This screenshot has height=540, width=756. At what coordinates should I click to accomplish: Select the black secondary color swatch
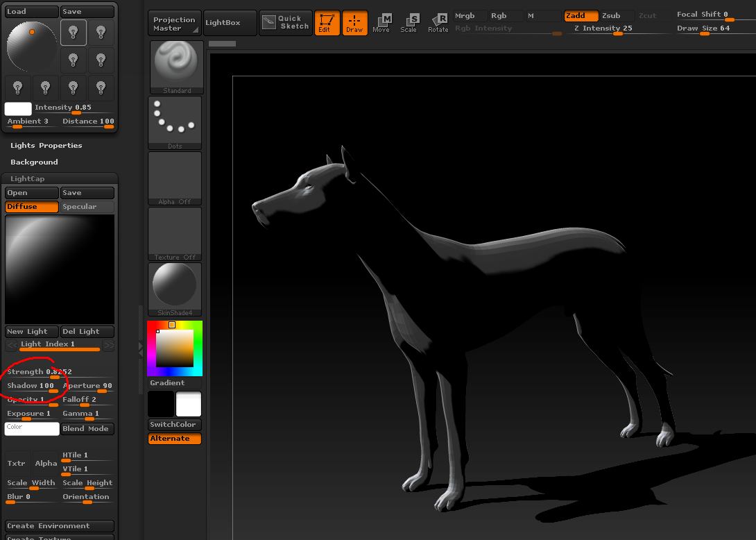pos(160,404)
